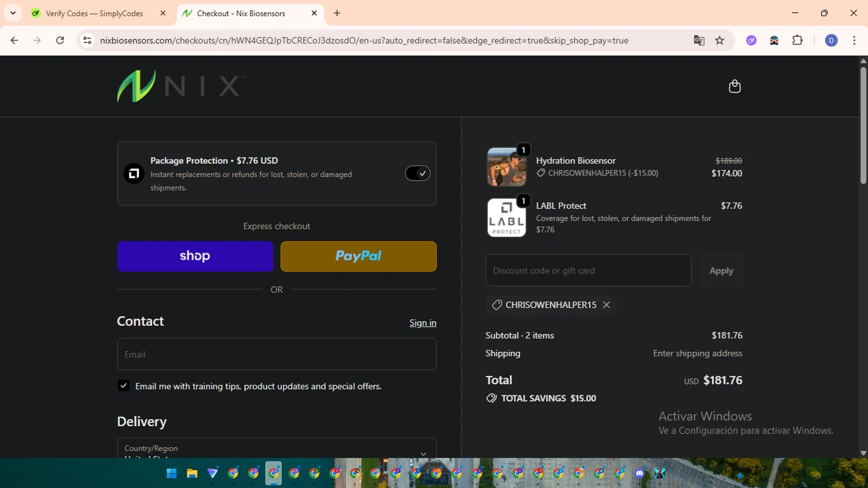Click the Apply discount button

tap(721, 270)
